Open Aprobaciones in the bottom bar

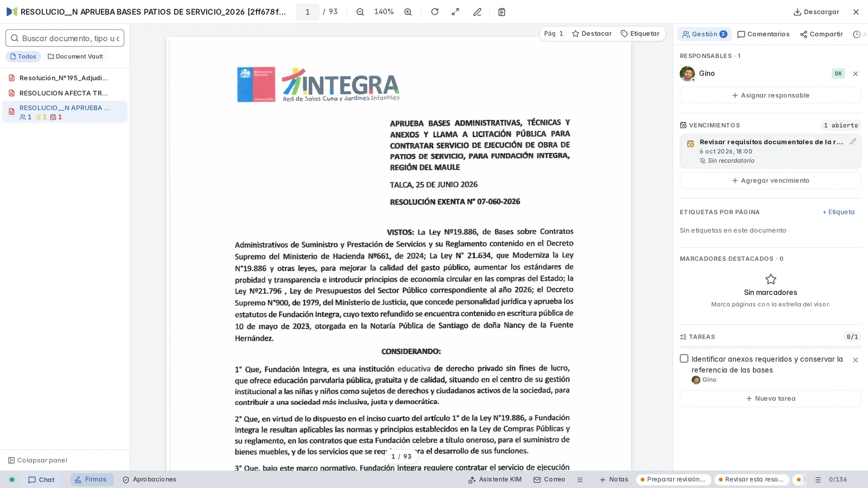pyautogui.click(x=149, y=480)
